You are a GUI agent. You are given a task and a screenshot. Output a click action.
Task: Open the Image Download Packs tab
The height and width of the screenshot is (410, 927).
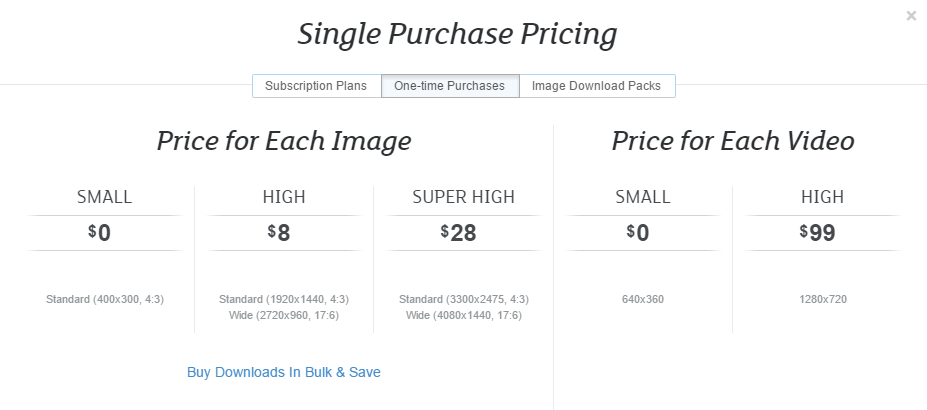click(596, 86)
